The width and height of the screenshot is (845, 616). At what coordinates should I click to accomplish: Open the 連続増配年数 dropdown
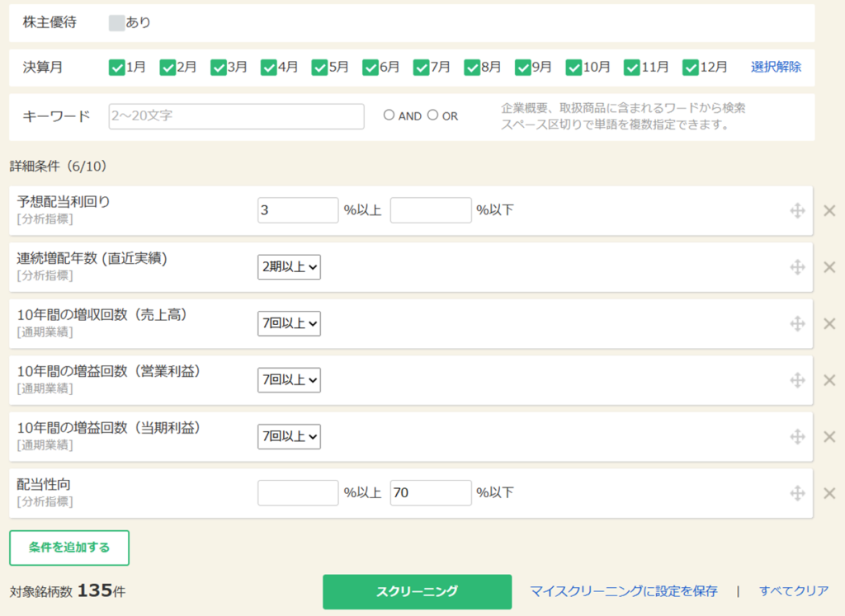click(x=289, y=267)
